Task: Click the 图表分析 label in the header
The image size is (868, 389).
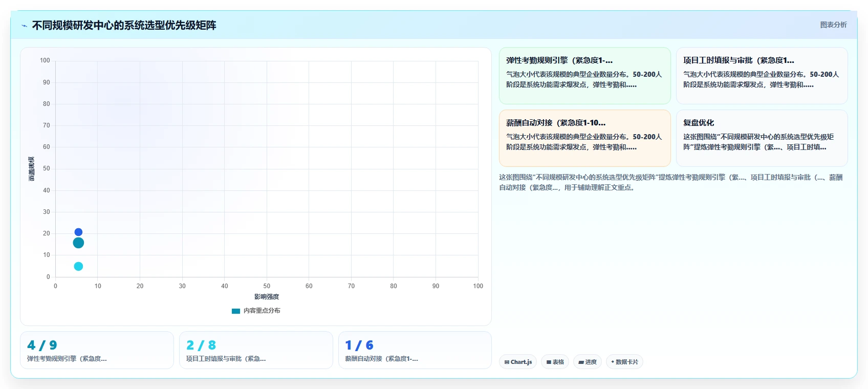Action: coord(833,25)
